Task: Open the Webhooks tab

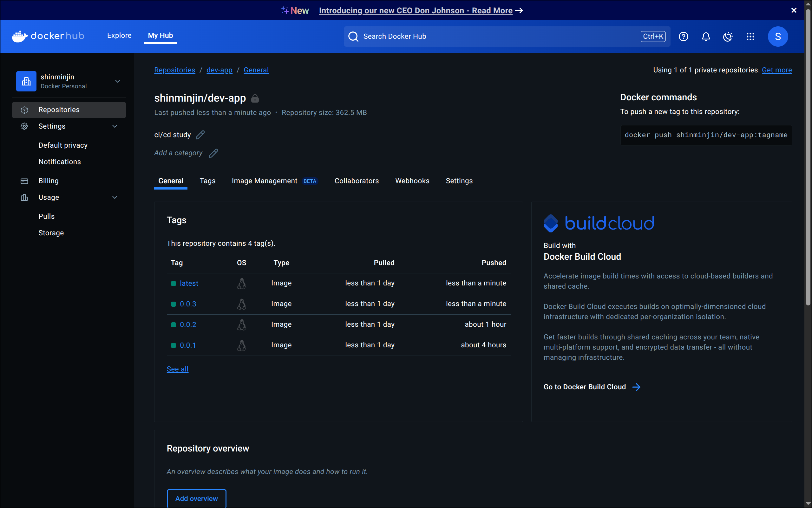Action: [x=412, y=181]
